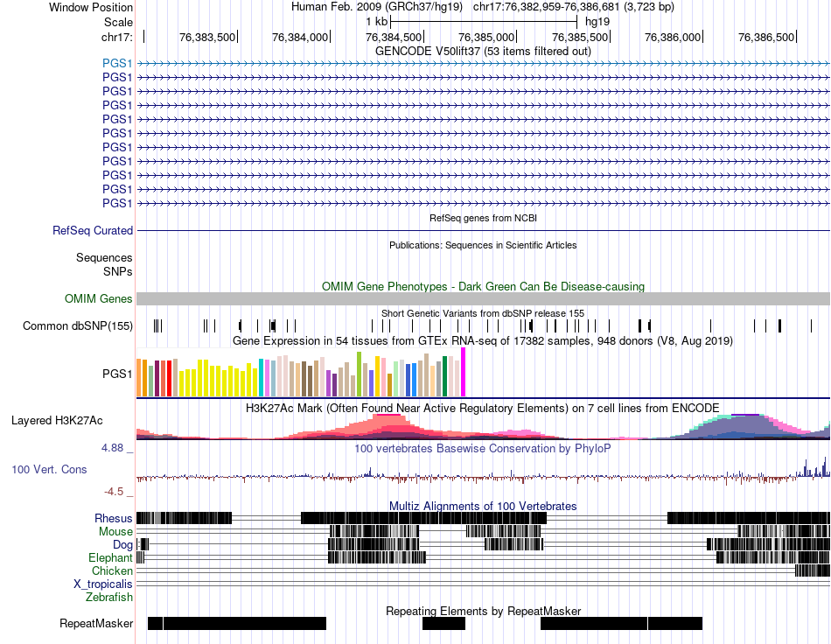Open the OMIM Gene Phenotypes track title
The height and width of the screenshot is (644, 831).
pyautogui.click(x=483, y=286)
